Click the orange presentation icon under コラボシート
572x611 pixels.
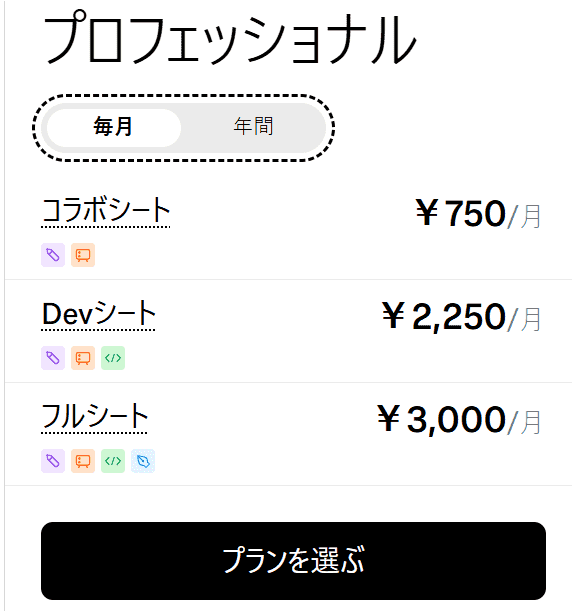[83, 255]
